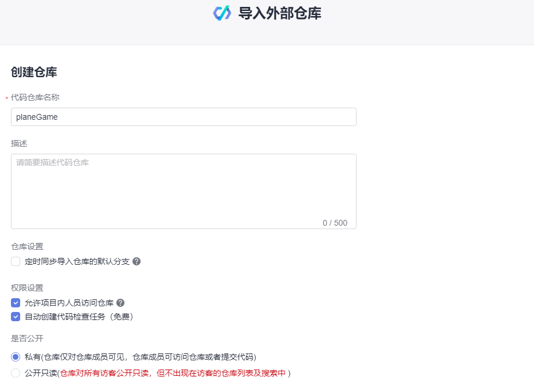
Task: Click the 导入外部仓库 page title
Action: [x=279, y=13]
